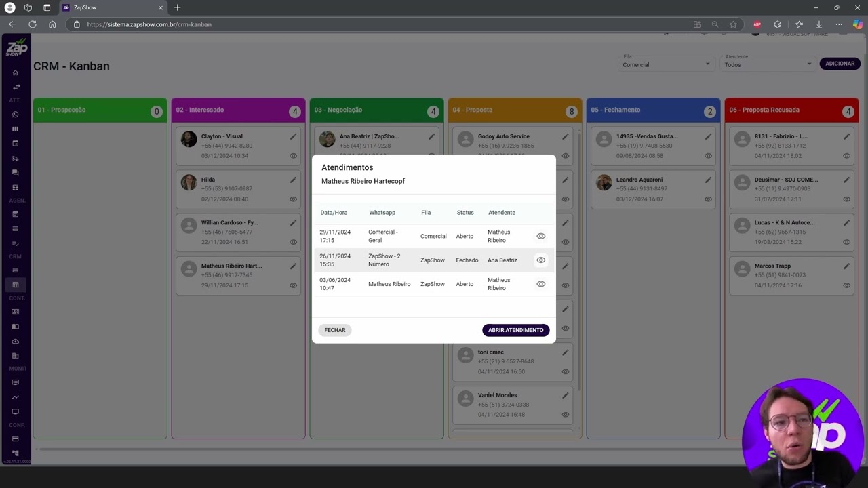View the 29/11/2024 17:15 atendimento with its eye icon
This screenshot has height=488, width=868.
540,236
